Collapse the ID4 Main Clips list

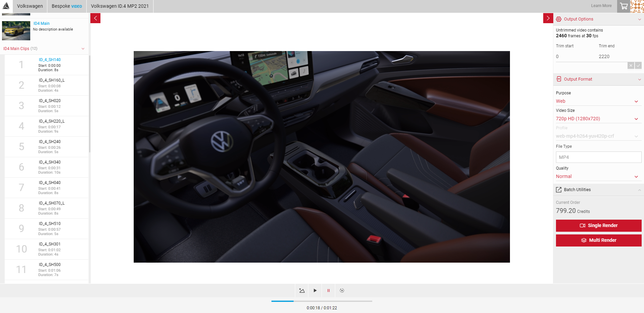[83, 49]
